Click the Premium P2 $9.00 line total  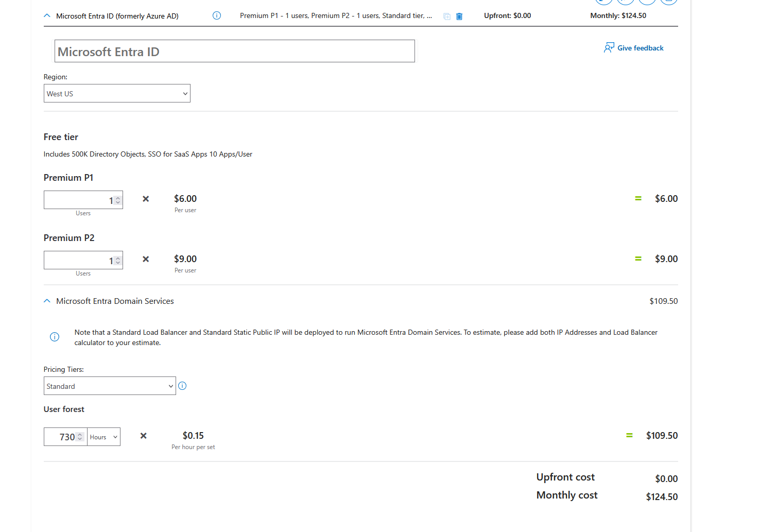(x=666, y=259)
